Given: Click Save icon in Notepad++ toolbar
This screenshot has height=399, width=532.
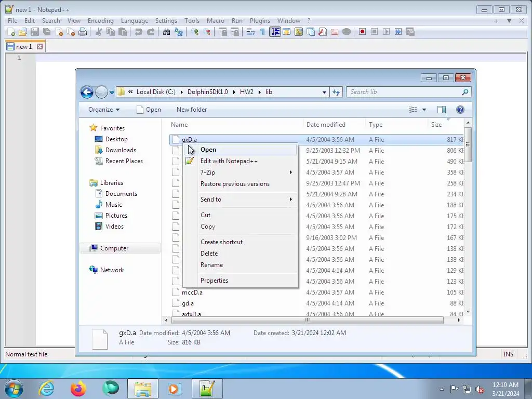Looking at the screenshot, I should coord(35,32).
